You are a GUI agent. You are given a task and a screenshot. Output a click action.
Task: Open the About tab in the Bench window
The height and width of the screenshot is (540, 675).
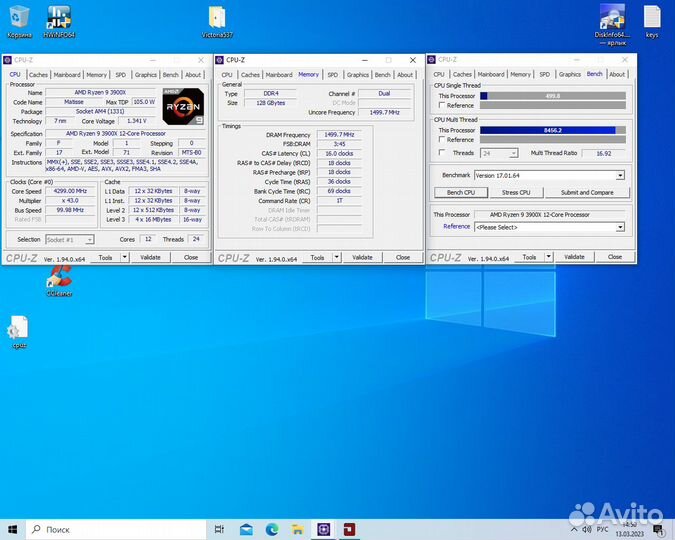coord(616,74)
